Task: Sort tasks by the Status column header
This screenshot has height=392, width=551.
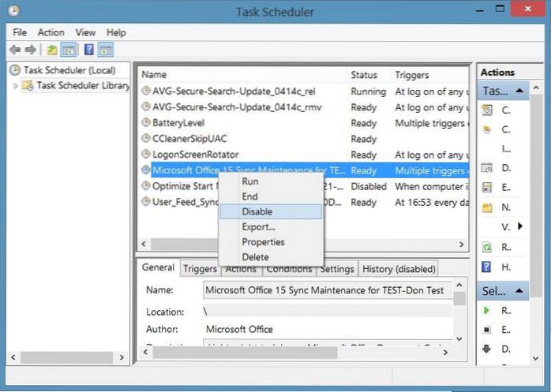Action: click(364, 75)
